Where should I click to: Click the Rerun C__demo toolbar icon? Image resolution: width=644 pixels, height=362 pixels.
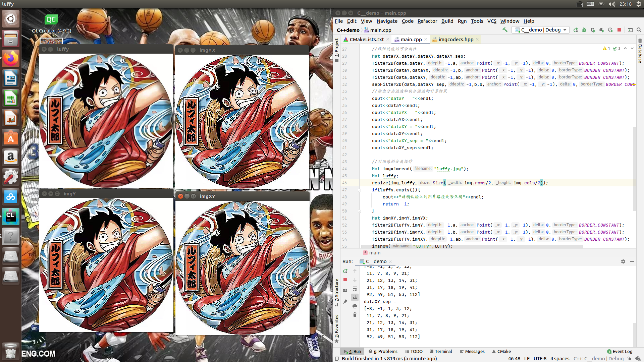click(x=576, y=30)
